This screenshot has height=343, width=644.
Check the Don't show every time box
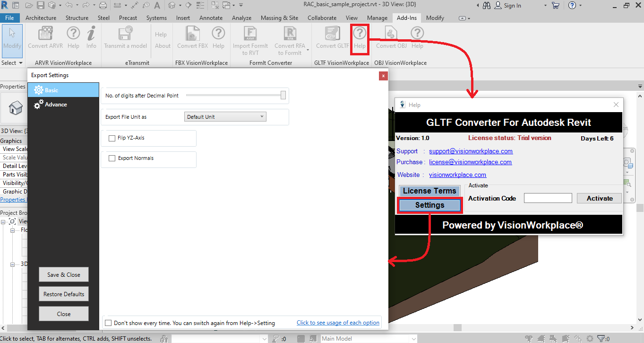109,323
